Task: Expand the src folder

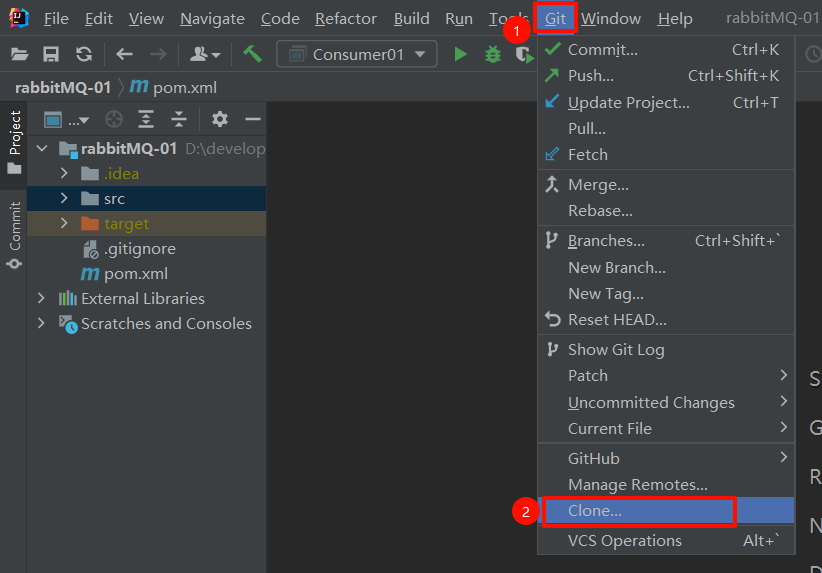Action: click(x=64, y=198)
